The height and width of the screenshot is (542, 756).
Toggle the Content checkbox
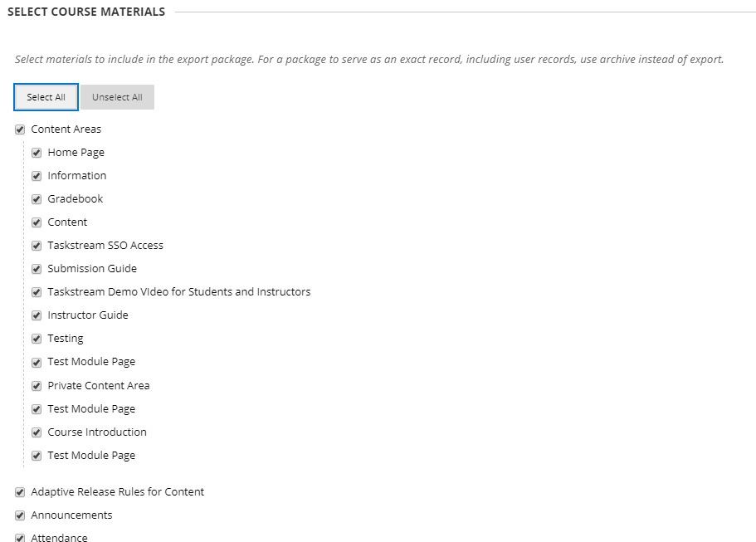pos(37,222)
